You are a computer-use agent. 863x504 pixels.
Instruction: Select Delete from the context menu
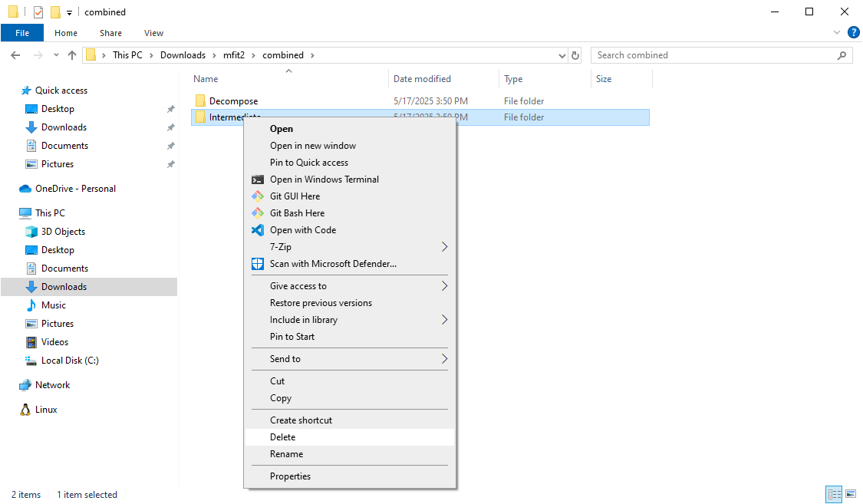coord(283,436)
